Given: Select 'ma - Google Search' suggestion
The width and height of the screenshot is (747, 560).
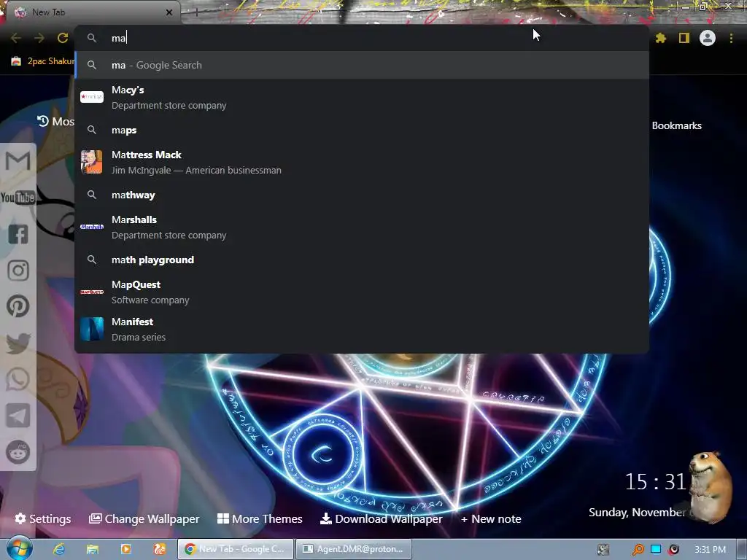Looking at the screenshot, I should [362, 65].
